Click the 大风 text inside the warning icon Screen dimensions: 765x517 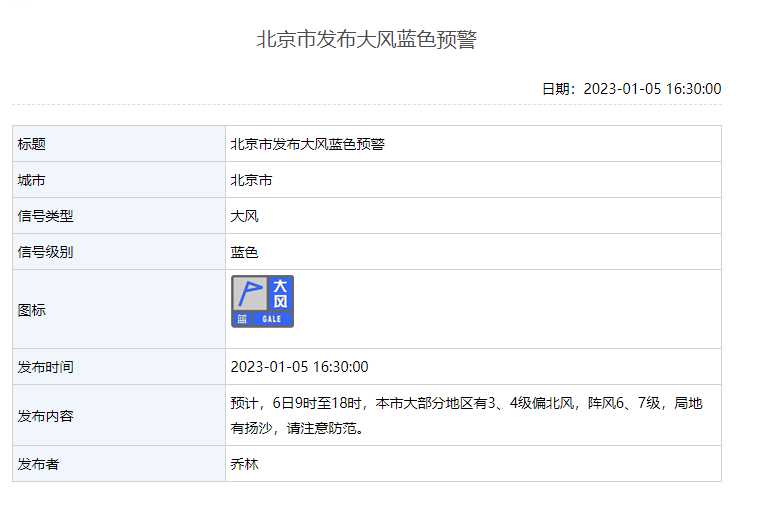[x=280, y=293]
